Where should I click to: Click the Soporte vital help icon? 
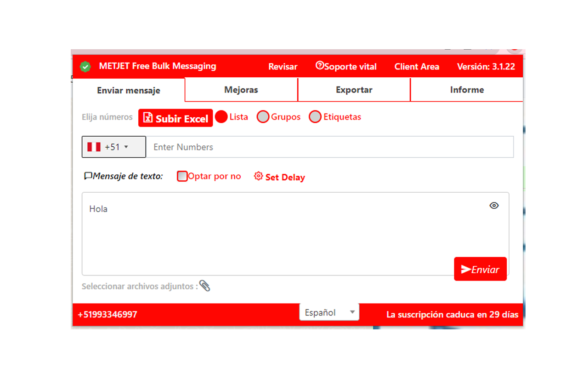(320, 65)
